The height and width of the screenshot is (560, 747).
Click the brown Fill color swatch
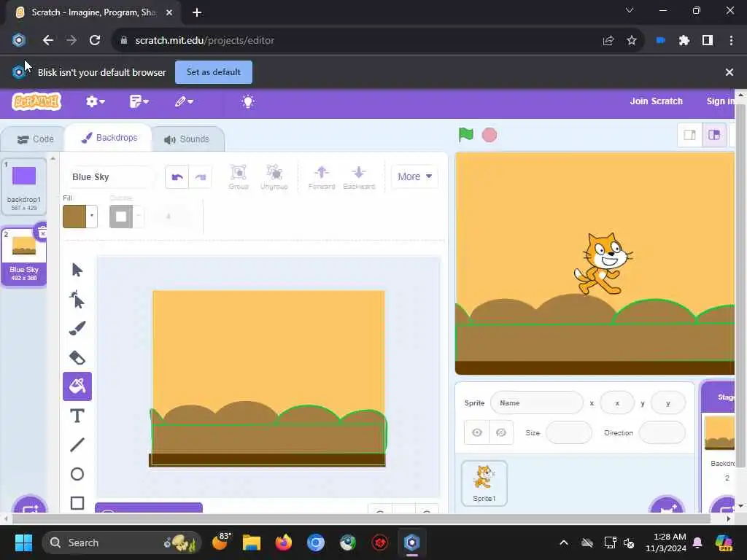click(x=74, y=216)
